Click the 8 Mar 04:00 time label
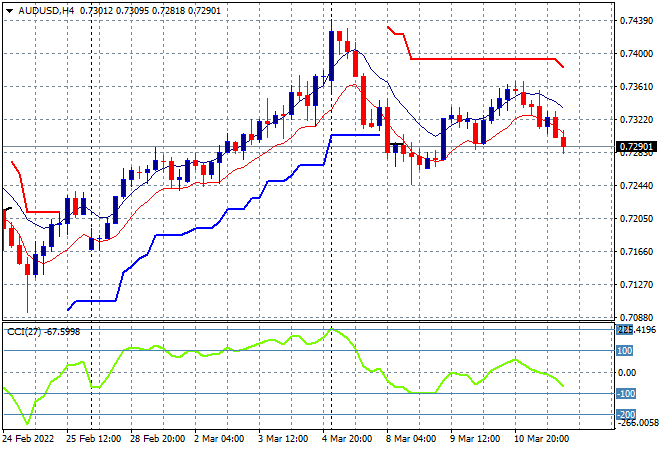Image resolution: width=660 pixels, height=450 pixels. (x=411, y=439)
